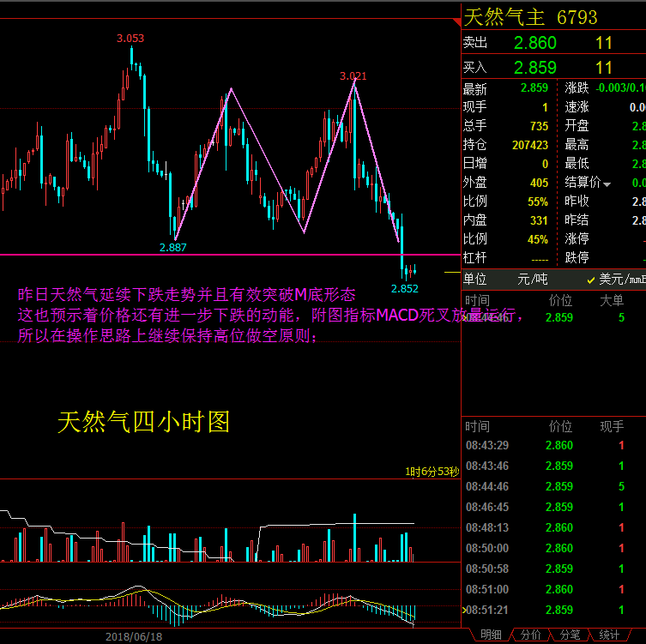Click the 卖出 price 2.860
646x644 pixels.
[534, 43]
